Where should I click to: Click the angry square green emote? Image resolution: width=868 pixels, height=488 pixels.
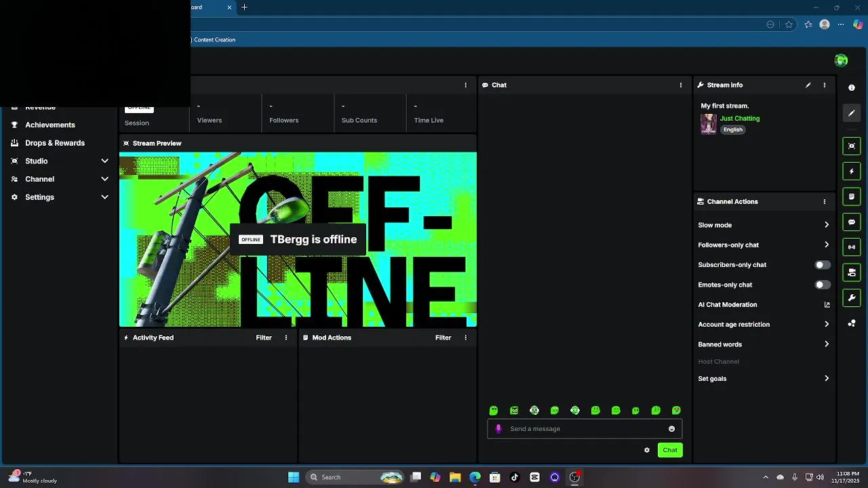[x=514, y=410]
